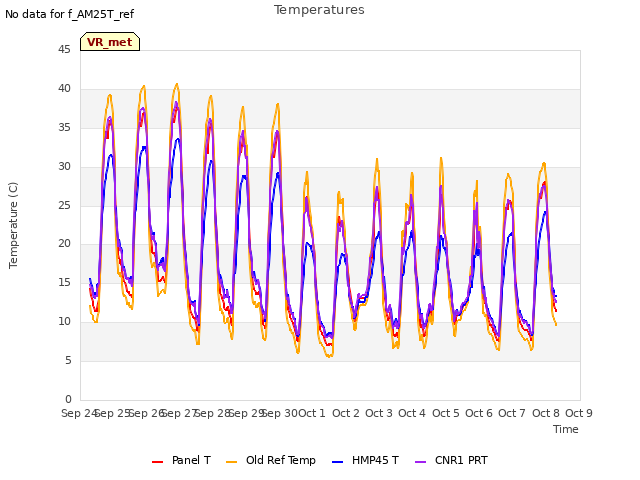Click the Oct 2 x-axis tick label
This screenshot has width=640, height=480.
pos(346,413)
